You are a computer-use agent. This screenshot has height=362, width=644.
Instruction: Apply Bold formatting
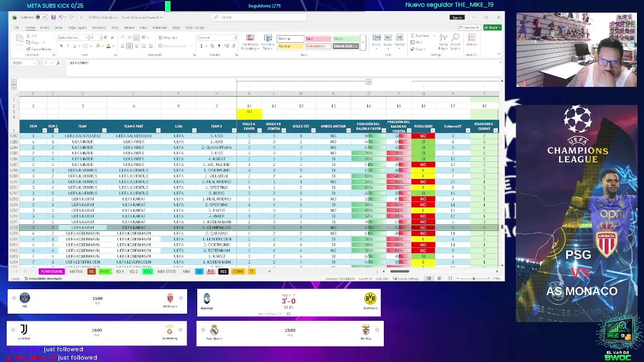(x=61, y=46)
